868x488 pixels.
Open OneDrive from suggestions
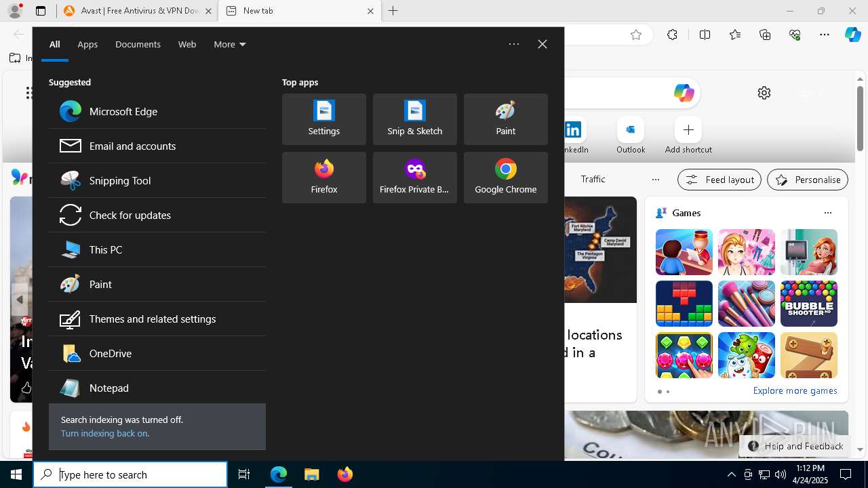(x=157, y=353)
